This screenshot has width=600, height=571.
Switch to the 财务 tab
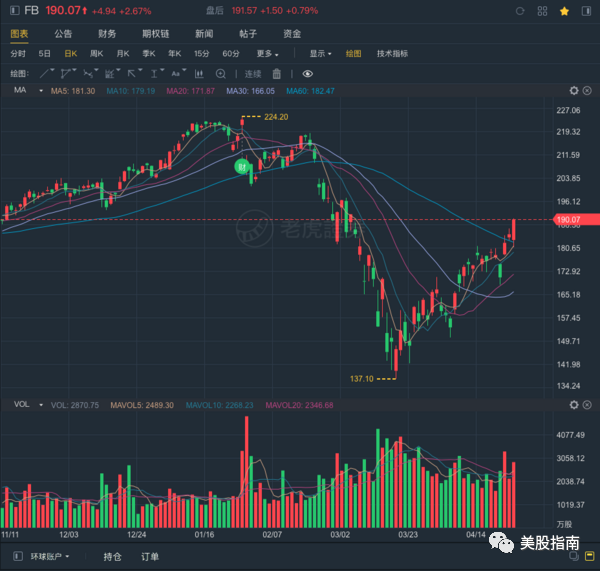pos(107,33)
